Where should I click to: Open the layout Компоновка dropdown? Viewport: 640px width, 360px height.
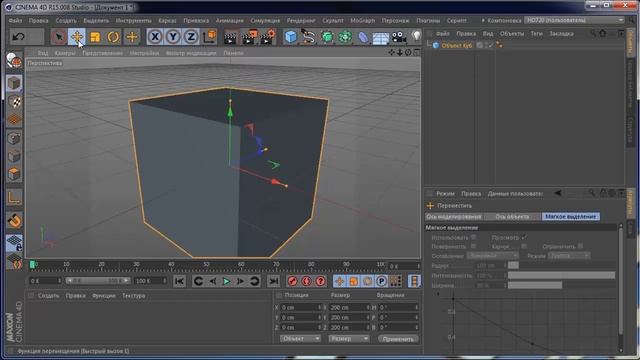click(x=573, y=20)
